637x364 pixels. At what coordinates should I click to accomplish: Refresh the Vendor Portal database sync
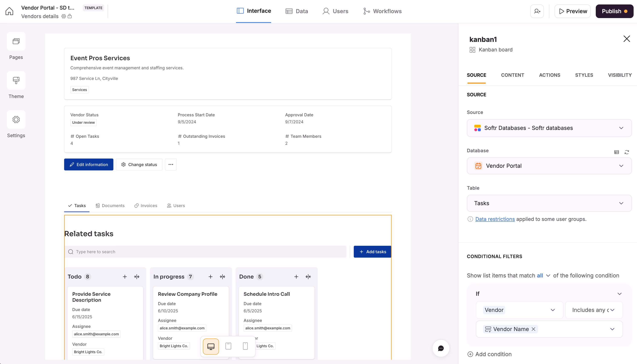tap(627, 152)
